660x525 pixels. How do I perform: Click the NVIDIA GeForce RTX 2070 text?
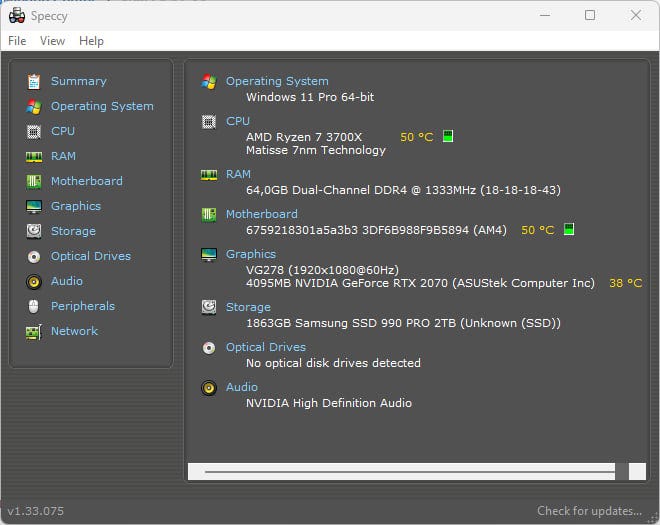(420, 283)
